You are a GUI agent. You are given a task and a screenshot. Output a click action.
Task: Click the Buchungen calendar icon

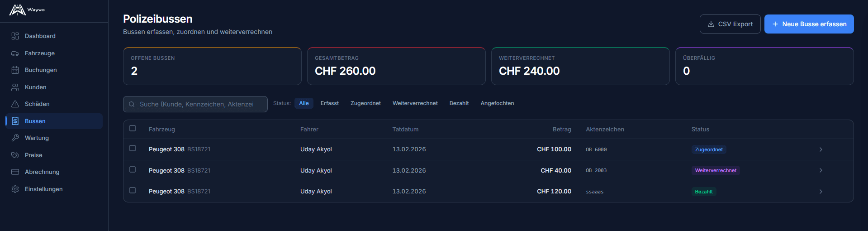coord(15,70)
